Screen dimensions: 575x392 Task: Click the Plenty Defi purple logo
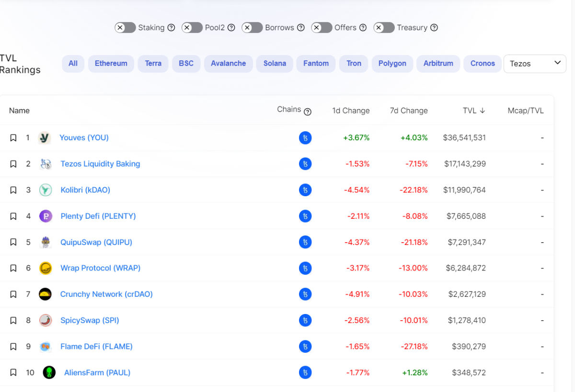tap(46, 216)
